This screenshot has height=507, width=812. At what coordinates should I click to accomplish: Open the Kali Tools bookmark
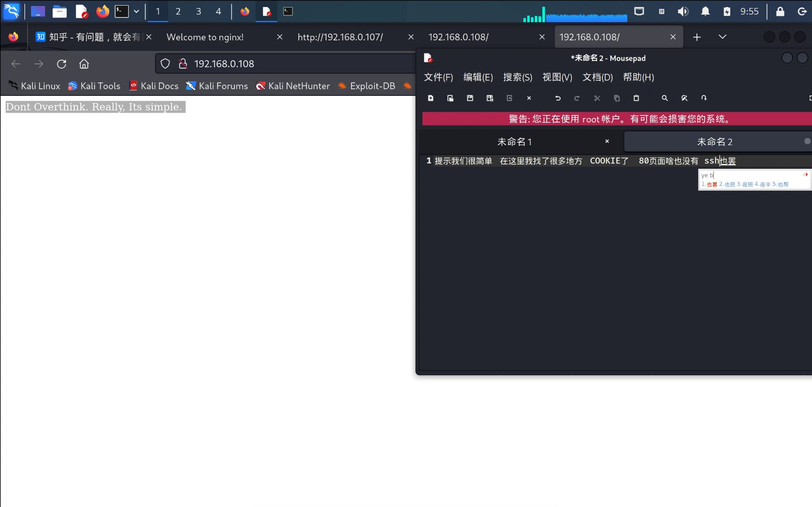[x=94, y=86]
